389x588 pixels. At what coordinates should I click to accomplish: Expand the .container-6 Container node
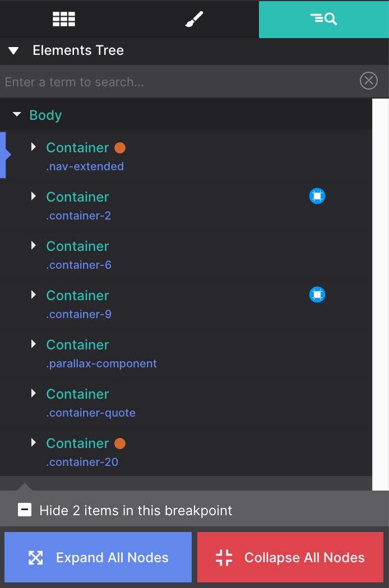click(34, 246)
